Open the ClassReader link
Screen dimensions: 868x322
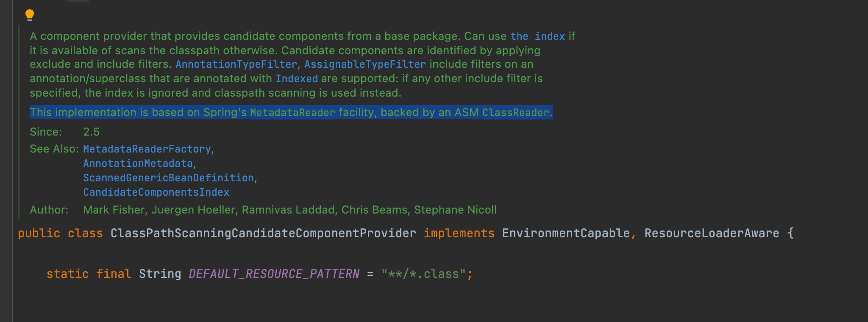[x=516, y=113]
